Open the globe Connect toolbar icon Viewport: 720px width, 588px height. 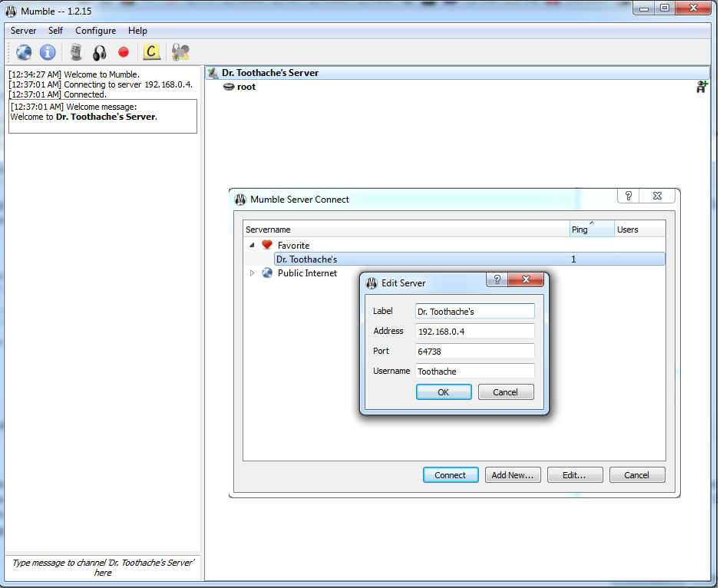pyautogui.click(x=24, y=52)
